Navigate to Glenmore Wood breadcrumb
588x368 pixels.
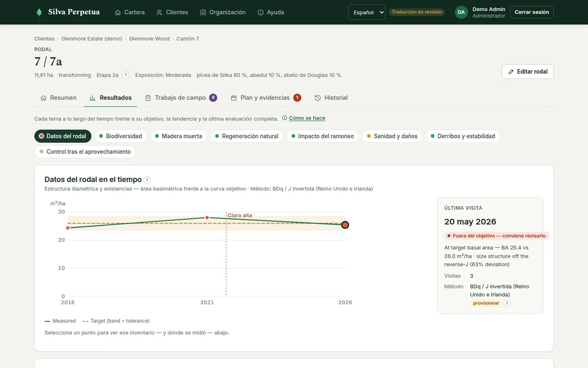[149, 39]
